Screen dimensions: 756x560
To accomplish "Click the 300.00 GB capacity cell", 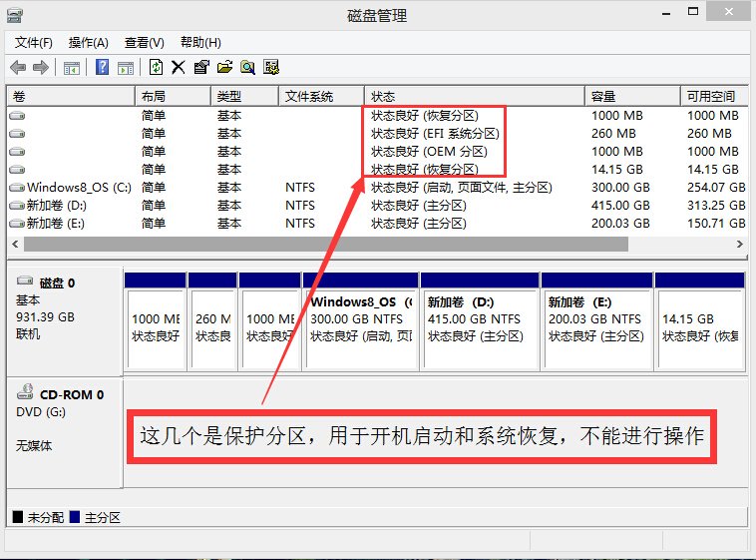I will [620, 188].
